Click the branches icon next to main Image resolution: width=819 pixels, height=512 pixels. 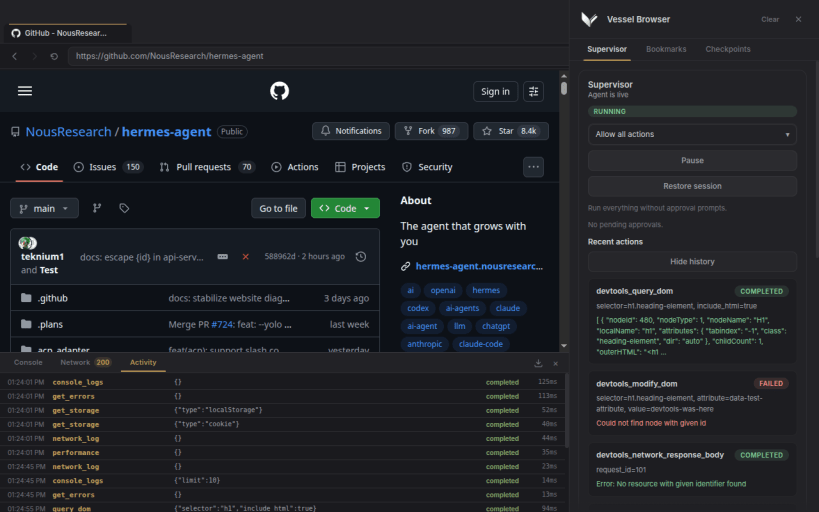point(97,208)
